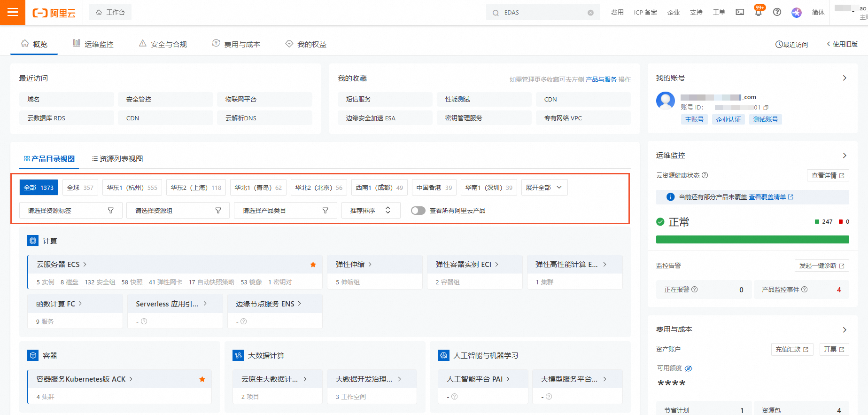Switch to 资源列表视图 resource list view
The width and height of the screenshot is (868, 415).
(x=117, y=159)
